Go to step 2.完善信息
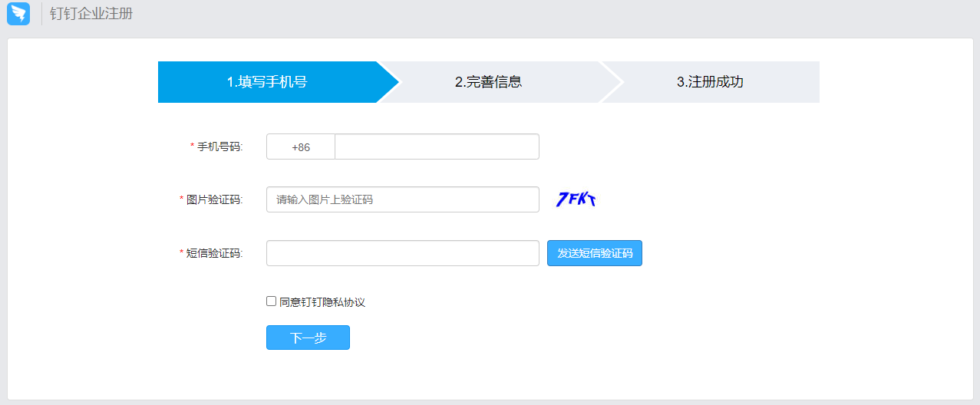The width and height of the screenshot is (980, 405). click(x=488, y=82)
